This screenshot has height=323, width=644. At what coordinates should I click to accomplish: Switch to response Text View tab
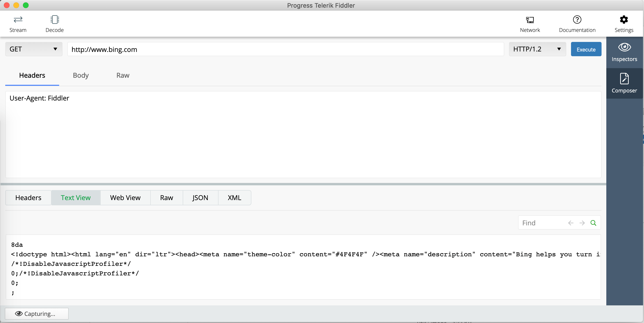[76, 198]
